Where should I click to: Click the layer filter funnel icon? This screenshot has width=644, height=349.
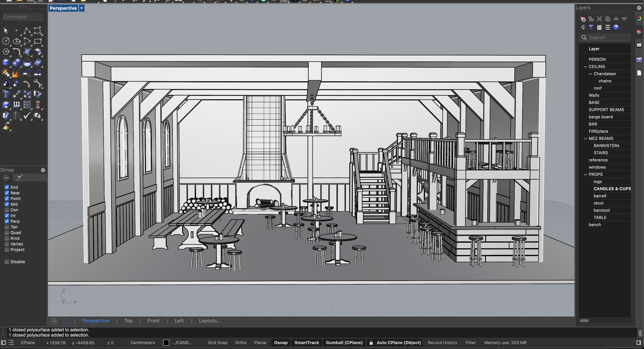591,27
